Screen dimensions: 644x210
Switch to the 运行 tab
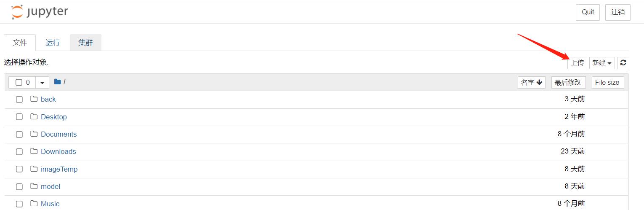coord(53,43)
